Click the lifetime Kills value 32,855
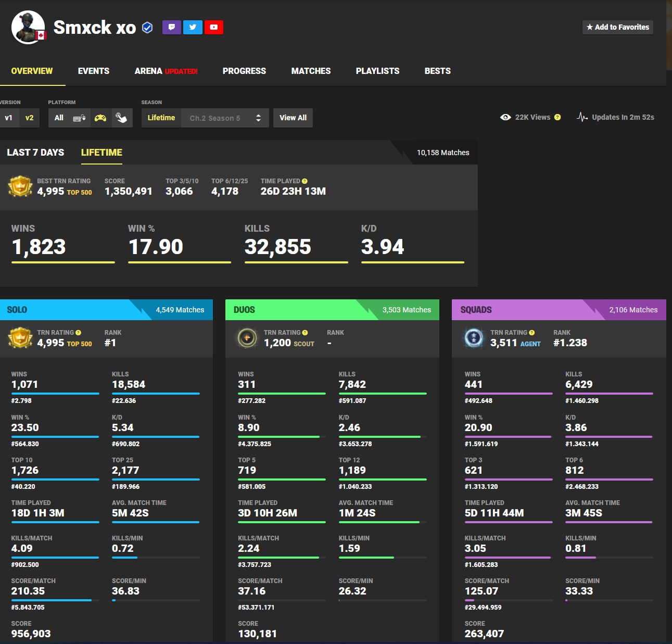The width and height of the screenshot is (672, 644). coord(278,247)
